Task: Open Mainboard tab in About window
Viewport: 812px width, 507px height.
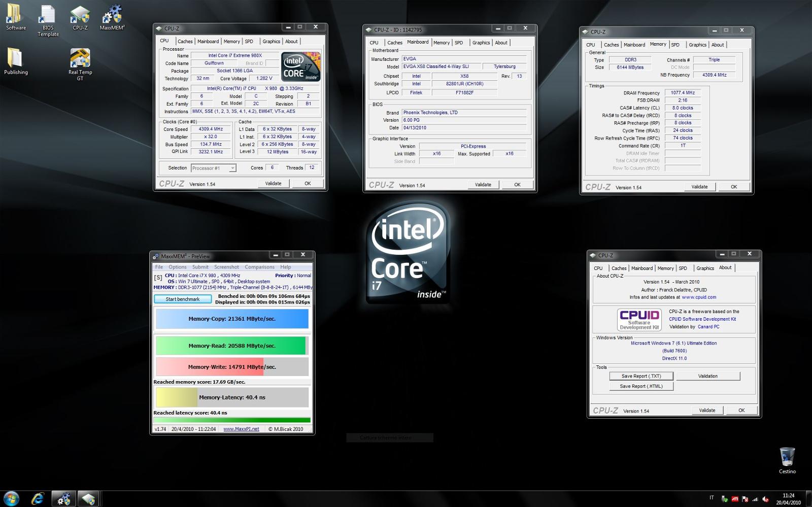Action: click(x=642, y=268)
